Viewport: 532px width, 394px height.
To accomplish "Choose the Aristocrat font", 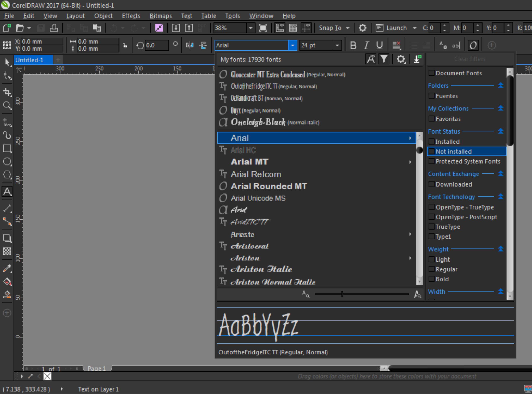I will (317, 246).
